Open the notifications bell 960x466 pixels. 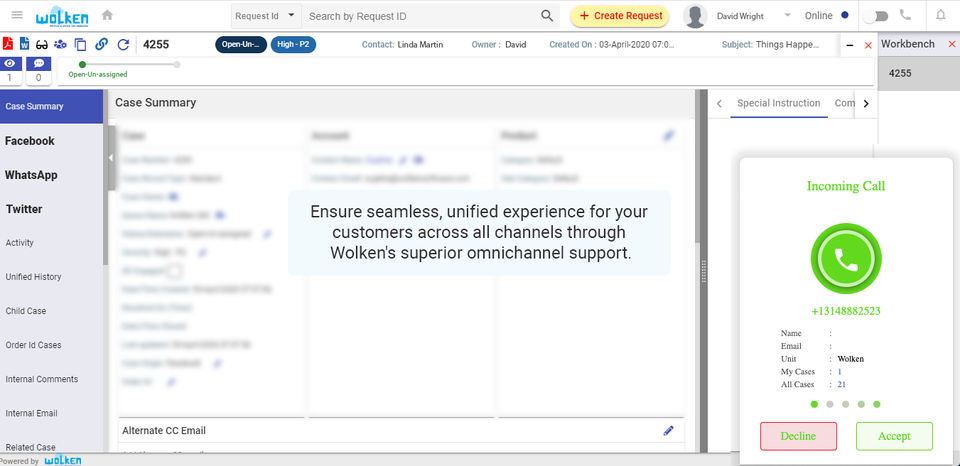tap(940, 16)
